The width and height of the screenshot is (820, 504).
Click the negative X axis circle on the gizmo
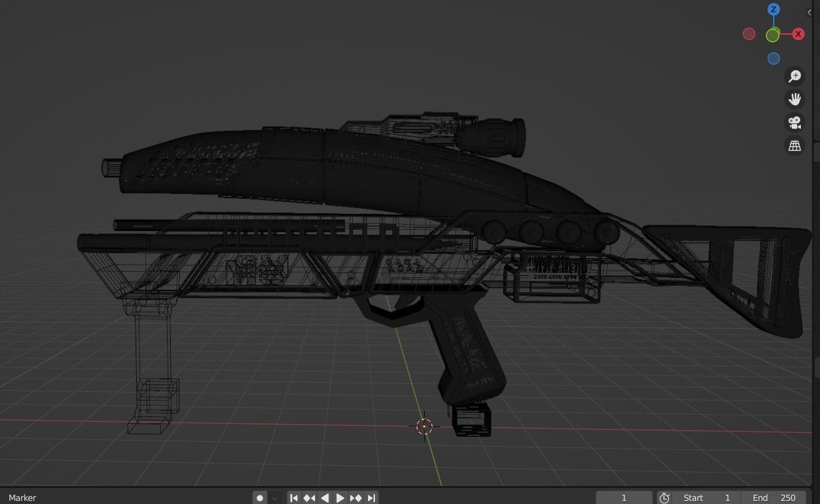click(749, 34)
